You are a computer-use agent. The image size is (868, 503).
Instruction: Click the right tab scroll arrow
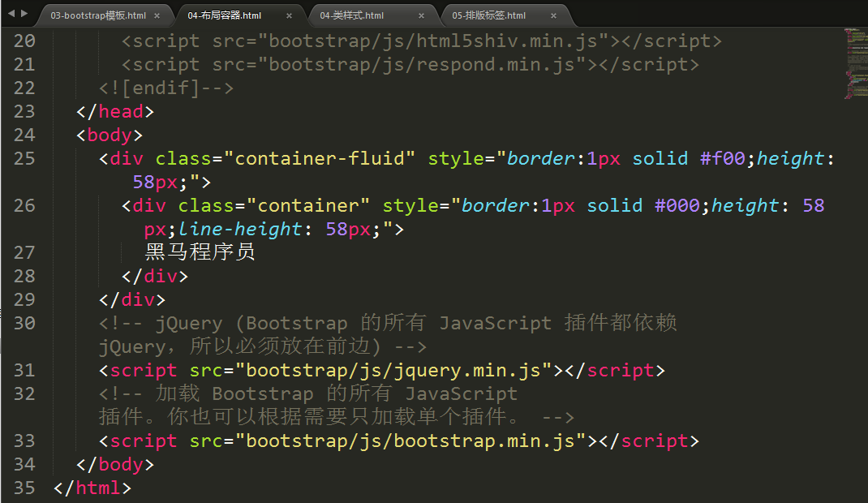(24, 13)
